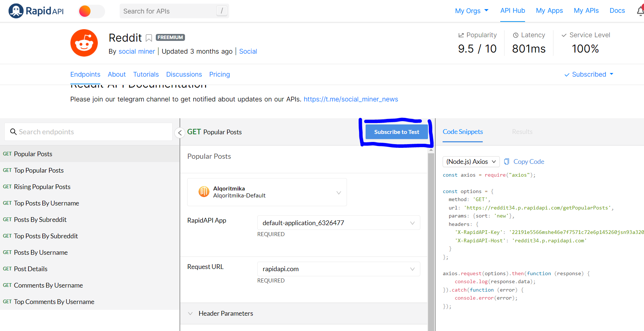Switch to the Results tab
The height and width of the screenshot is (331, 644).
[522, 132]
